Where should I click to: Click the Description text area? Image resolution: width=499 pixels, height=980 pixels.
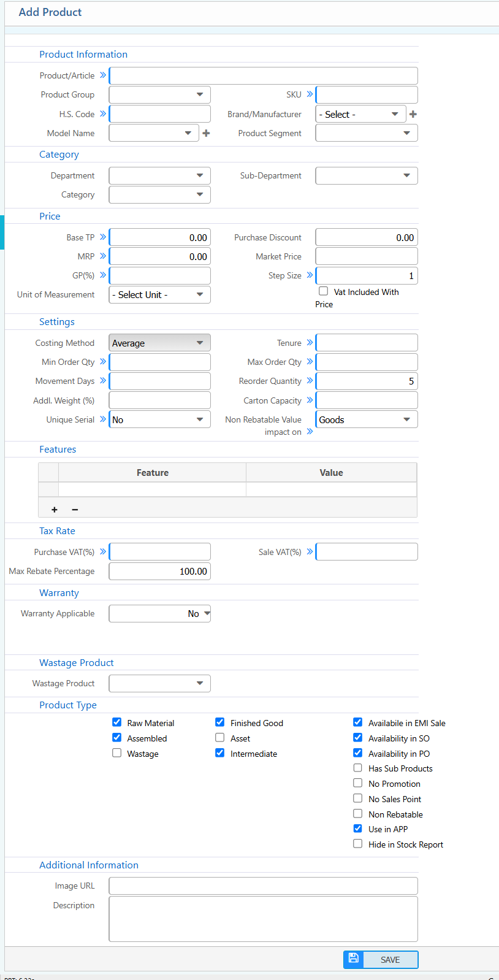[263, 919]
